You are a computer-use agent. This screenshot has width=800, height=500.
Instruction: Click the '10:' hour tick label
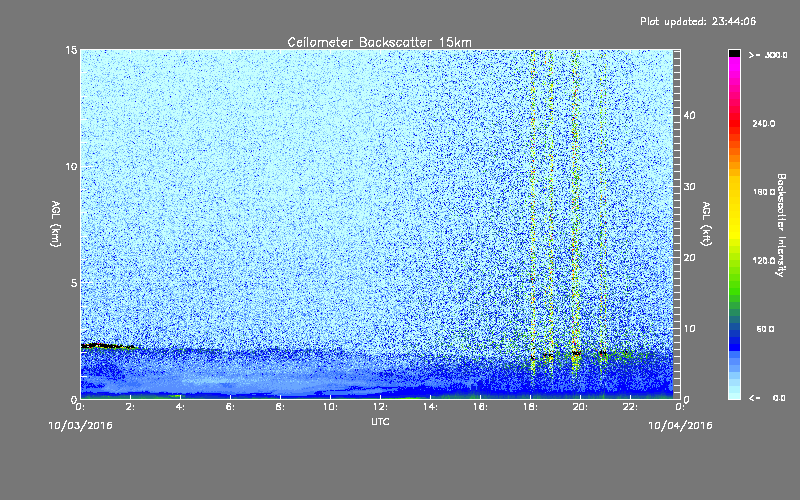pos(330,407)
